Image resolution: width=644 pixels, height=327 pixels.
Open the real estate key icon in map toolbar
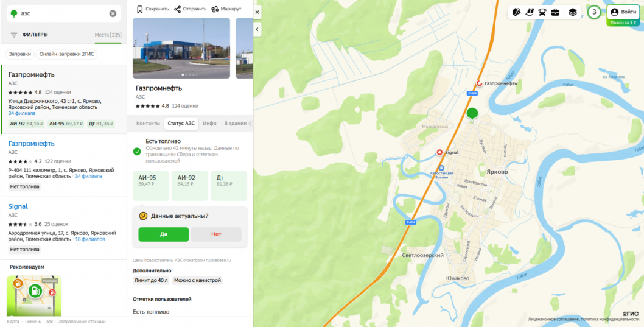pyautogui.click(x=517, y=12)
